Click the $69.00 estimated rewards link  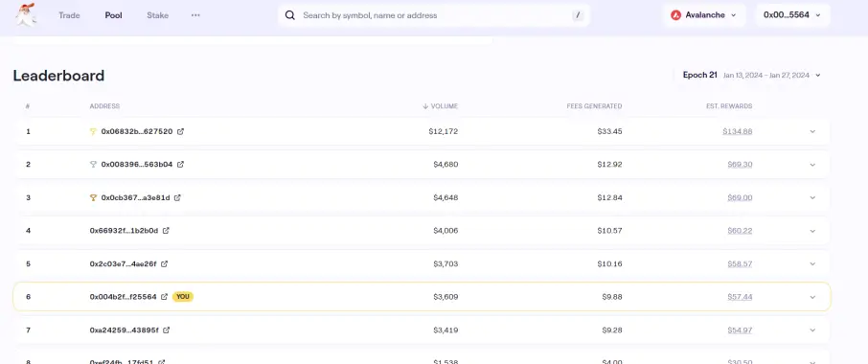pyautogui.click(x=741, y=197)
